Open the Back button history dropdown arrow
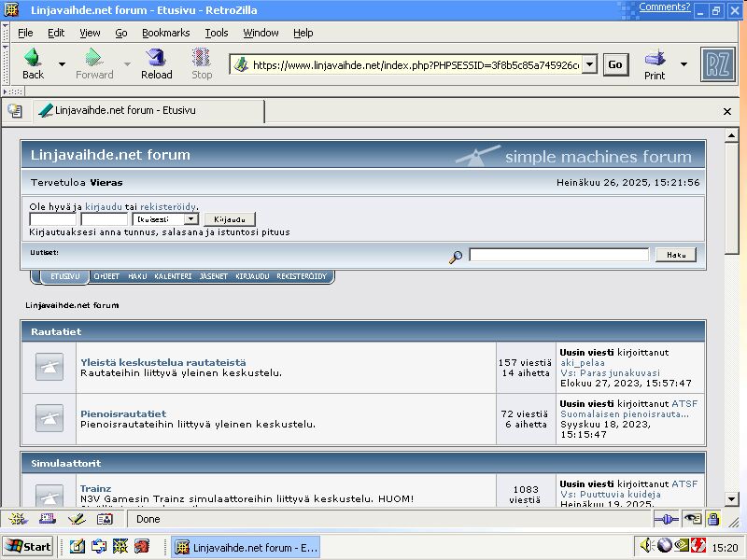This screenshot has width=747, height=560. (62, 64)
